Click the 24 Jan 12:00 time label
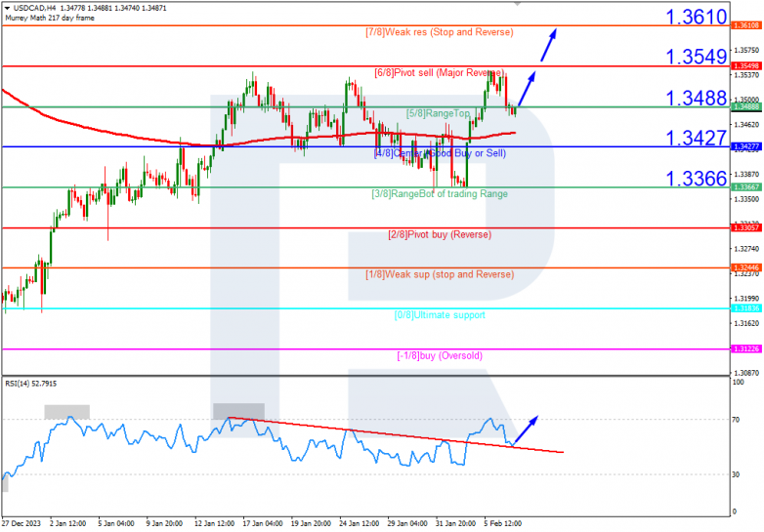 coord(360,524)
